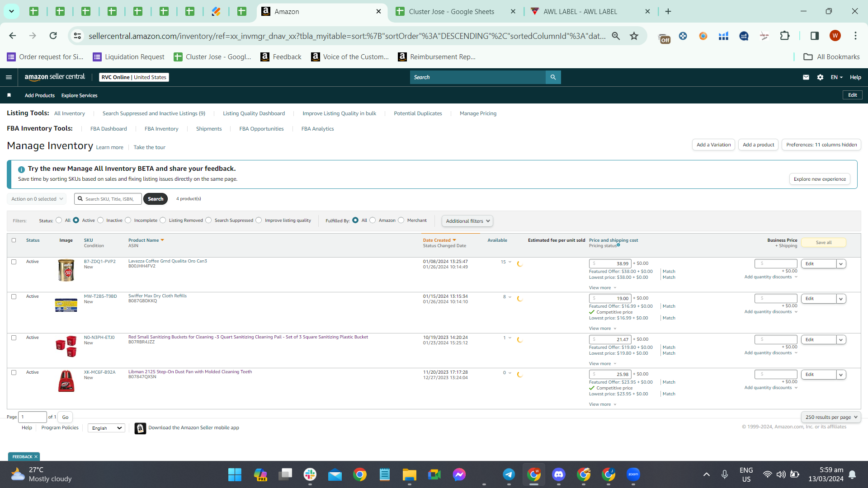
Task: Open the Windows Start menu
Action: (235, 474)
